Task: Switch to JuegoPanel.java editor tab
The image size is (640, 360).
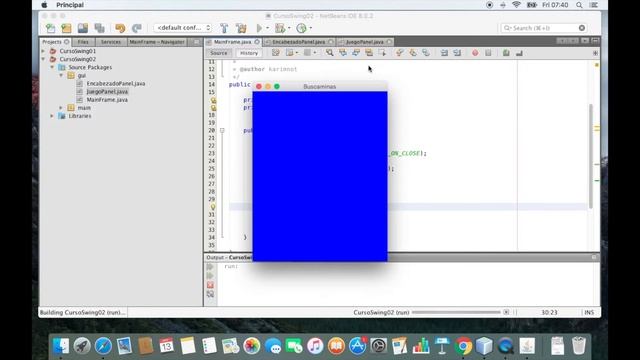Action: pos(364,42)
